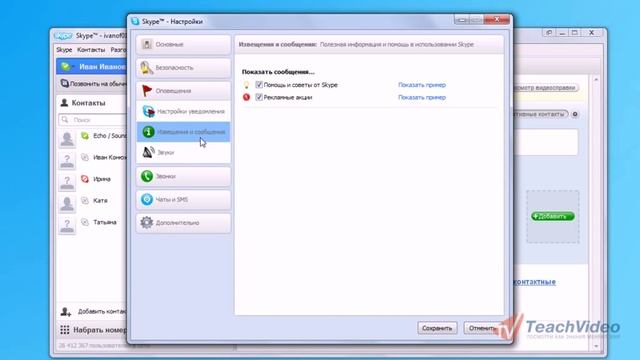Image resolution: width=640 pixels, height=360 pixels.
Task: Click the green Добавить button in main window
Action: click(x=553, y=216)
